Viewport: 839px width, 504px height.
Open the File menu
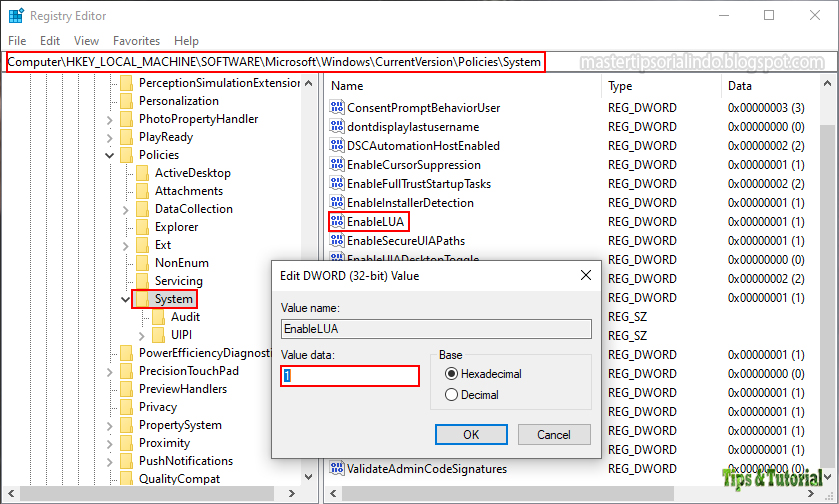17,41
